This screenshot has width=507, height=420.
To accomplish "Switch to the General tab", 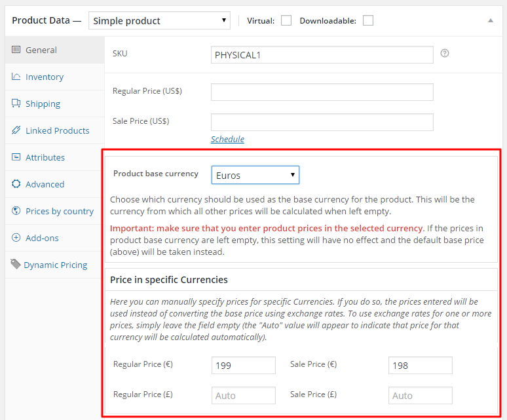I will [x=41, y=50].
